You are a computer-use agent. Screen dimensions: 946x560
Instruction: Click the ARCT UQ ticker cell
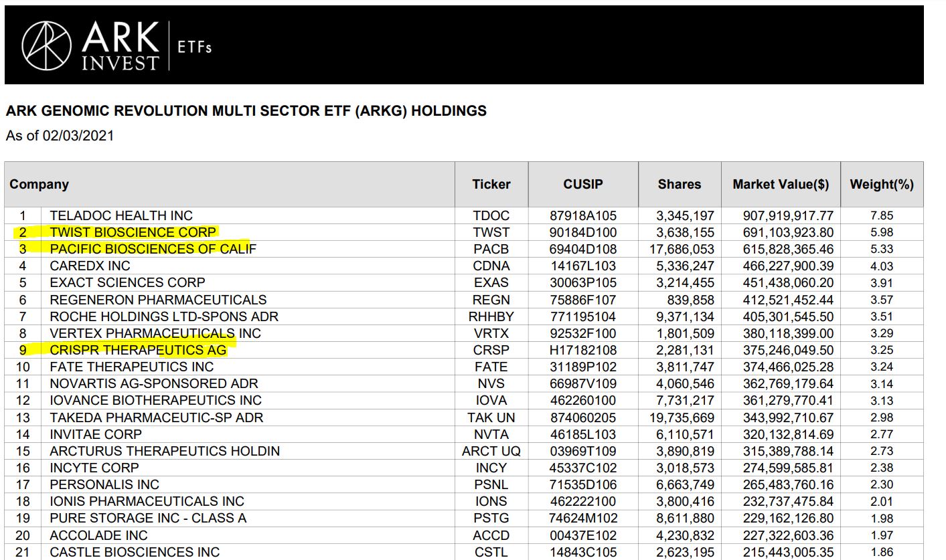point(491,451)
